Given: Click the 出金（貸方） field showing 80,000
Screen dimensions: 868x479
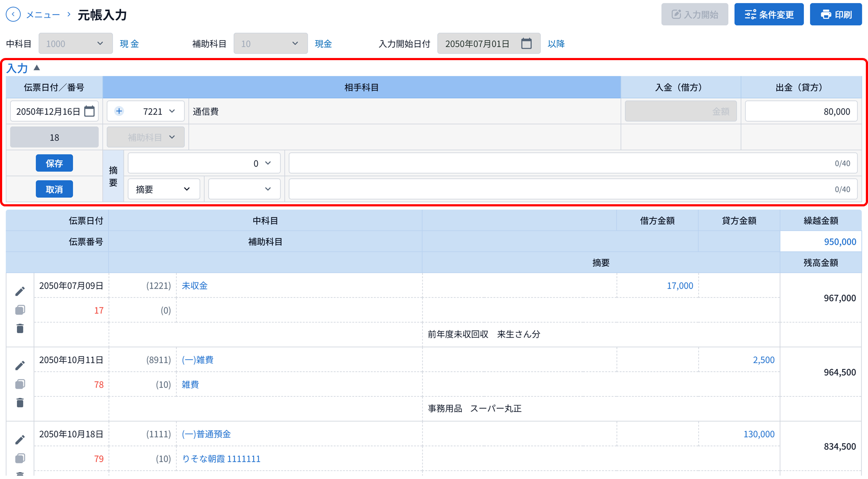Looking at the screenshot, I should (x=801, y=111).
